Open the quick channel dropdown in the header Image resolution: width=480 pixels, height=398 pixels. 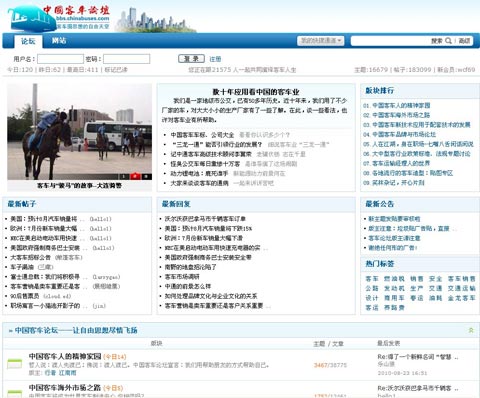pyautogui.click(x=320, y=41)
